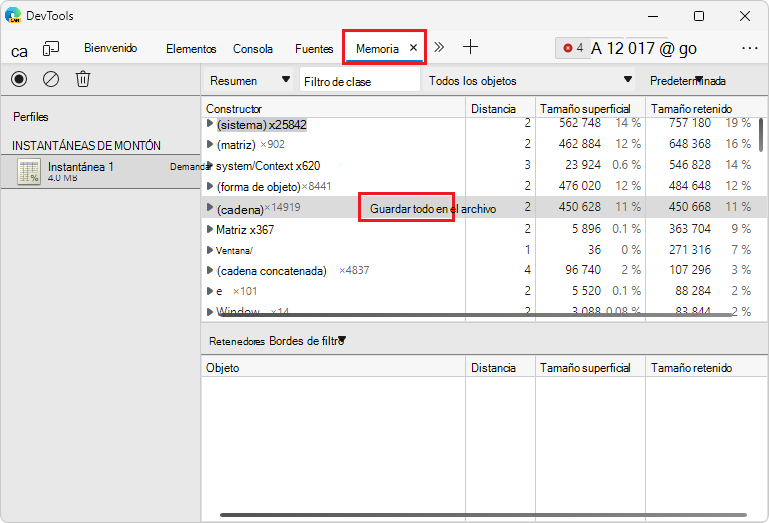The height and width of the screenshot is (523, 769).
Task: Expand the (cadena concatenada) ×4837 row
Action: click(x=210, y=270)
